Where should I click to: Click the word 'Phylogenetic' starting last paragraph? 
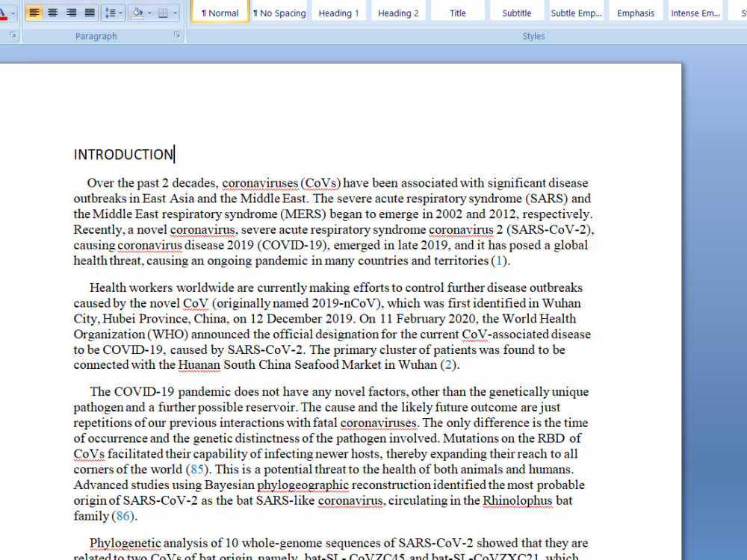[x=125, y=544]
